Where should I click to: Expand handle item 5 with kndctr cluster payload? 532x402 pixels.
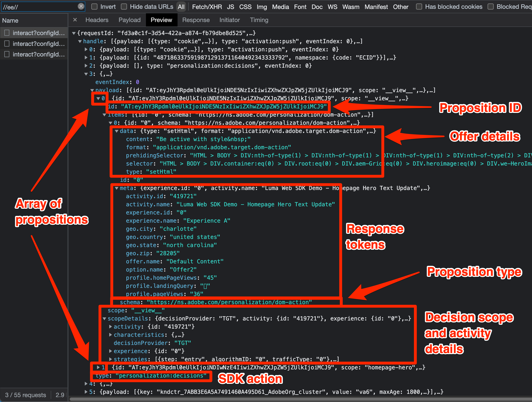pos(86,392)
